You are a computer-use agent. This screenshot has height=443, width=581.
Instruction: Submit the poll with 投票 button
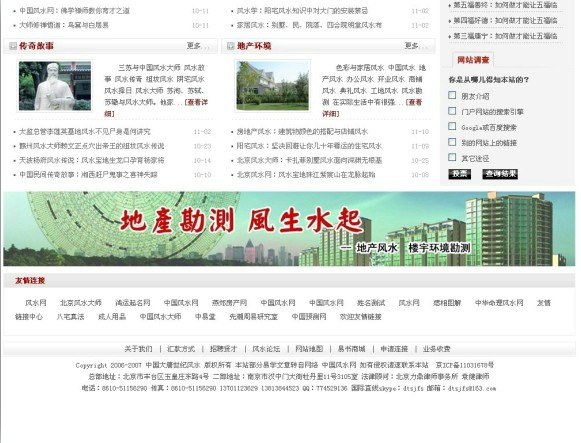click(459, 174)
